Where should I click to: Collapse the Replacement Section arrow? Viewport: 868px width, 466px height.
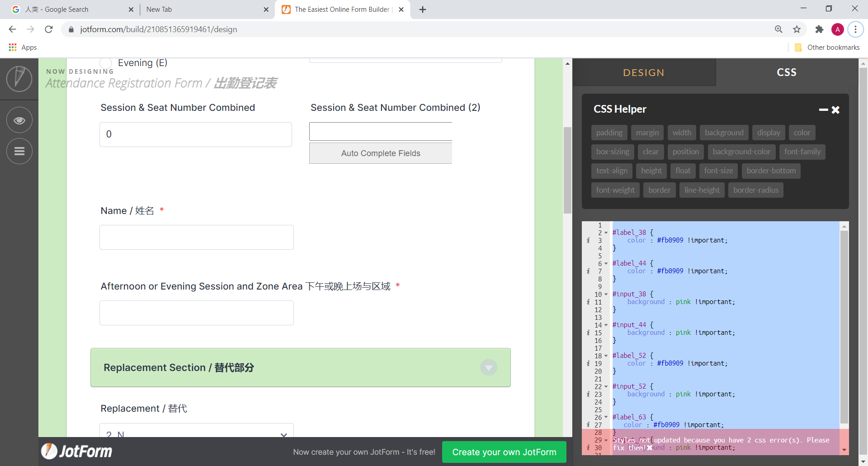pyautogui.click(x=488, y=367)
